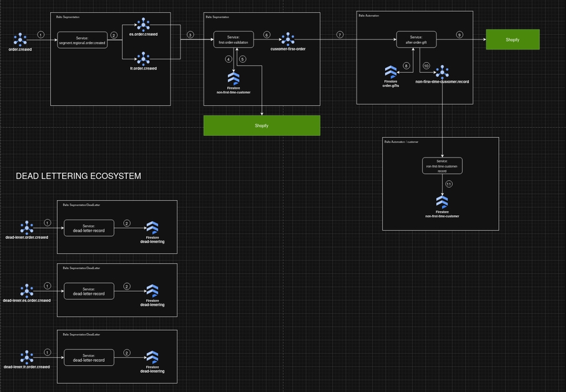Click Firestore dead-lettering icon in dead-letter.fr.order.created row

click(x=152, y=358)
